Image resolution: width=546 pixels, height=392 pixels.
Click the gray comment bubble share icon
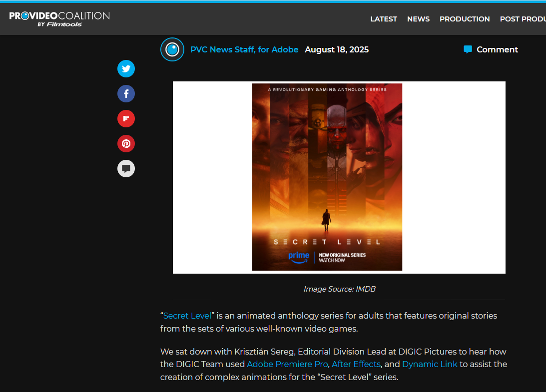(126, 169)
